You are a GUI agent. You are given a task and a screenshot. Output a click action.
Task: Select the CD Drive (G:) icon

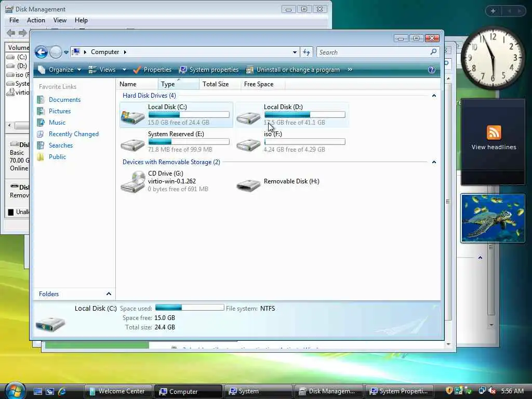pos(133,182)
